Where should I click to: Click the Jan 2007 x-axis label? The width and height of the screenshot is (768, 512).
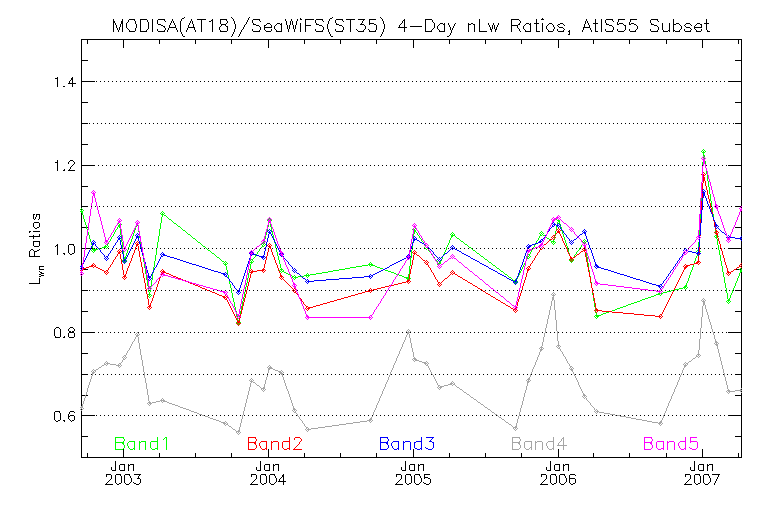pyautogui.click(x=702, y=473)
